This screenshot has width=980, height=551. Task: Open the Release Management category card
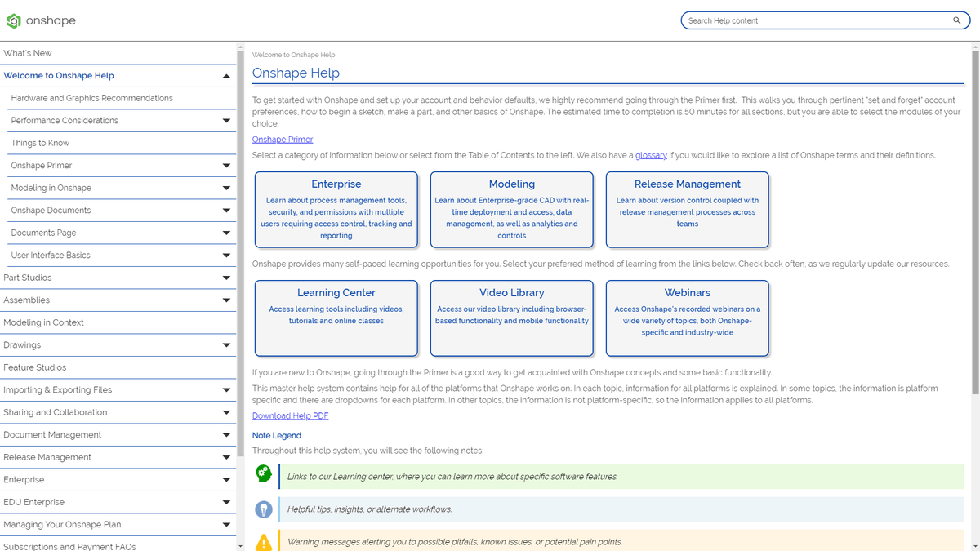(688, 210)
